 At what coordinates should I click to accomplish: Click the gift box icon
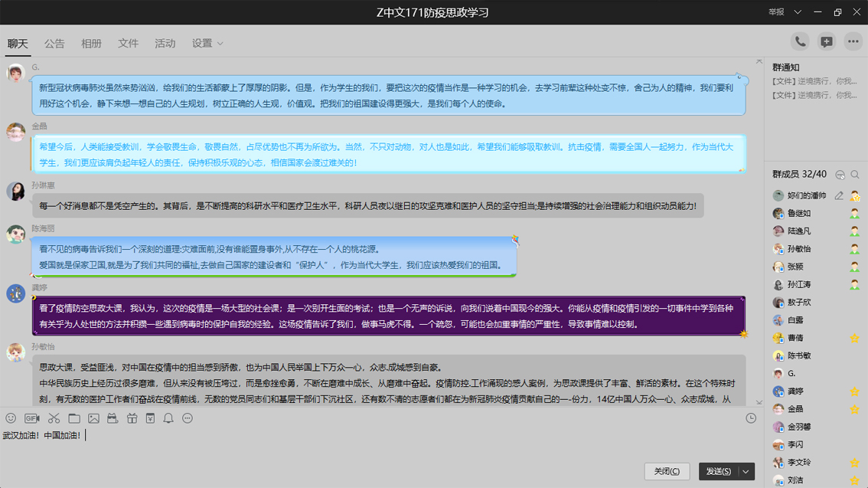tap(132, 418)
